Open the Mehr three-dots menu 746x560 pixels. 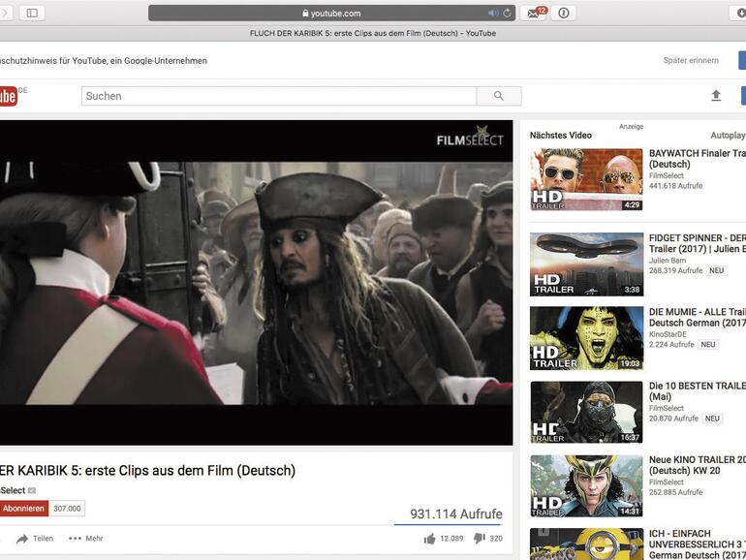(85, 538)
